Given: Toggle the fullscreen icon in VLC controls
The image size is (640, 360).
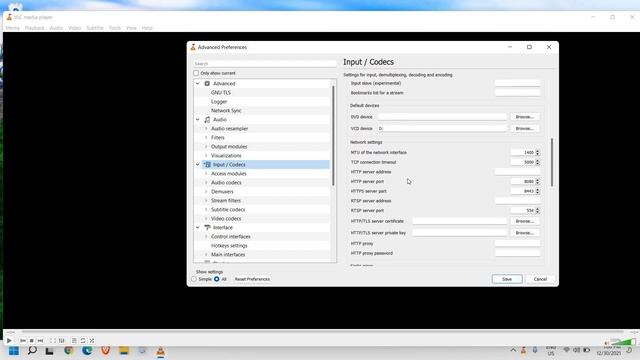Looking at the screenshot, I should coord(53,340).
